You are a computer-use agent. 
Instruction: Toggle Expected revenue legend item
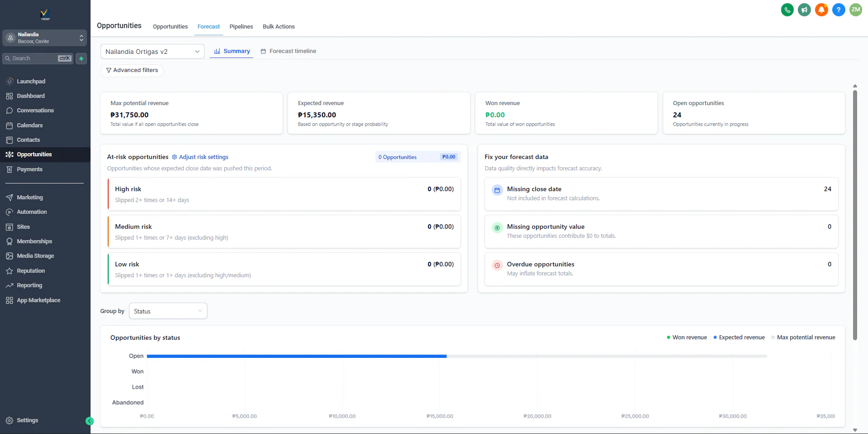(x=739, y=338)
